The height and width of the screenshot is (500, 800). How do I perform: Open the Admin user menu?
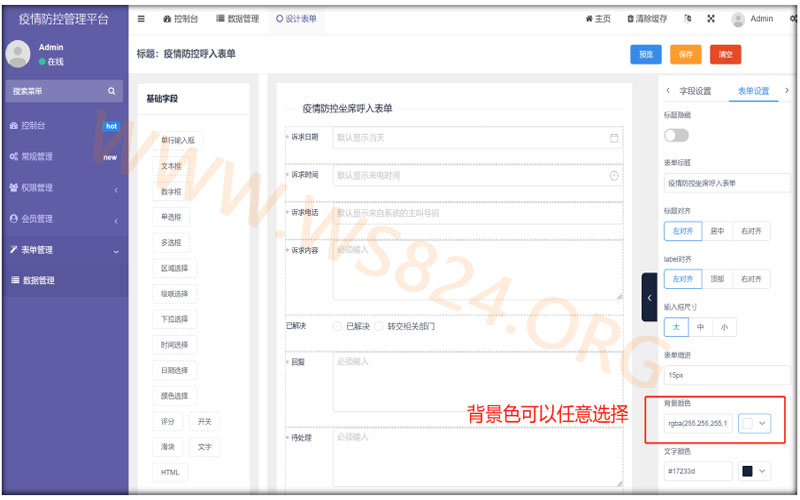click(753, 19)
